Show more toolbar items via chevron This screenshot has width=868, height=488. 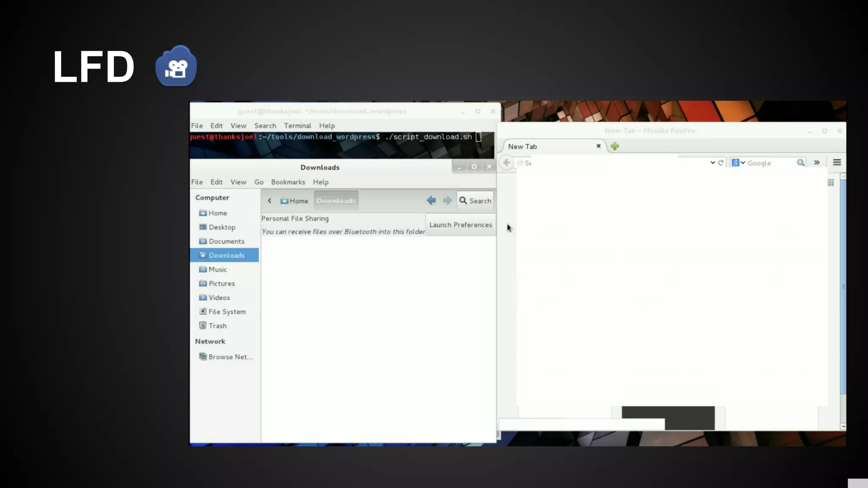tap(817, 163)
